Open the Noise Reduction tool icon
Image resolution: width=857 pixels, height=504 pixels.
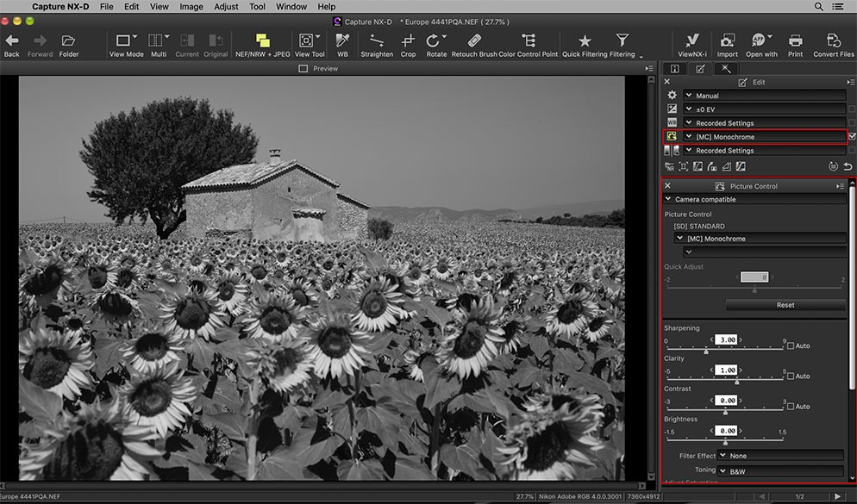(x=669, y=166)
